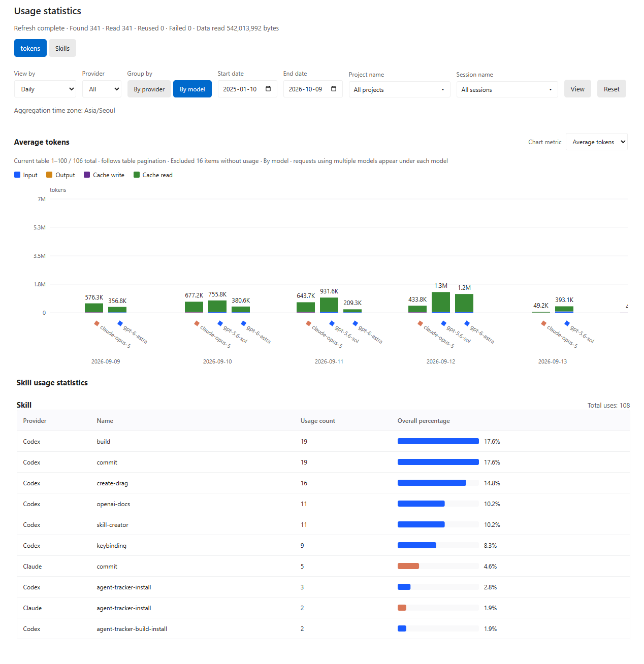
Task: Click the 4.6% orange percentage bar
Action: [x=408, y=566]
